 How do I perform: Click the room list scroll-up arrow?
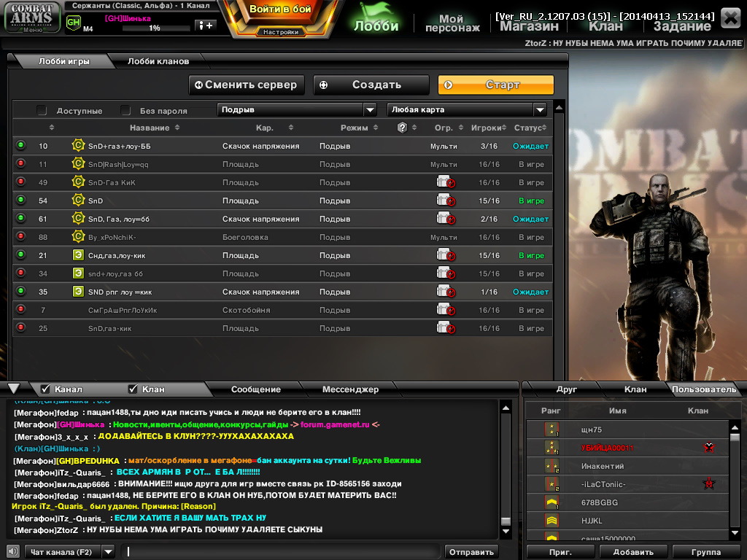pos(560,108)
